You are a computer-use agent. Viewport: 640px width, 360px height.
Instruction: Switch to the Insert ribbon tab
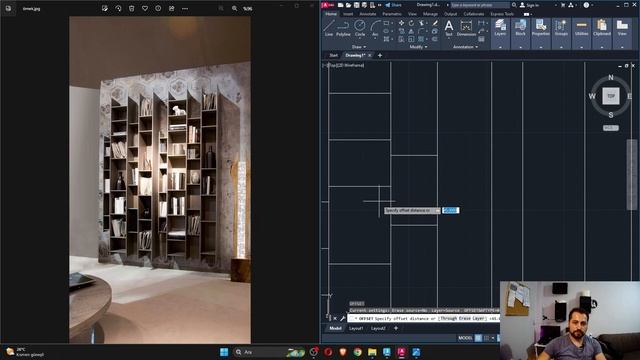(x=348, y=14)
